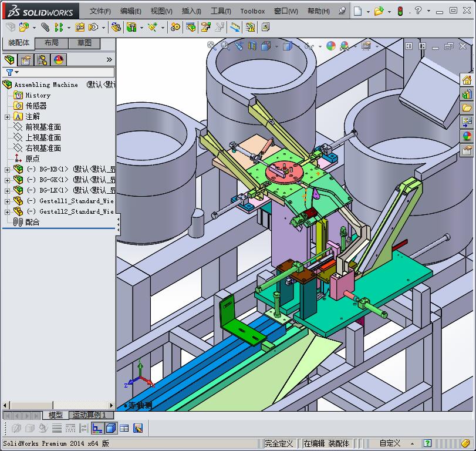This screenshot has width=476, height=451.
Task: Open the Design Library task pane
Action: click(x=467, y=94)
